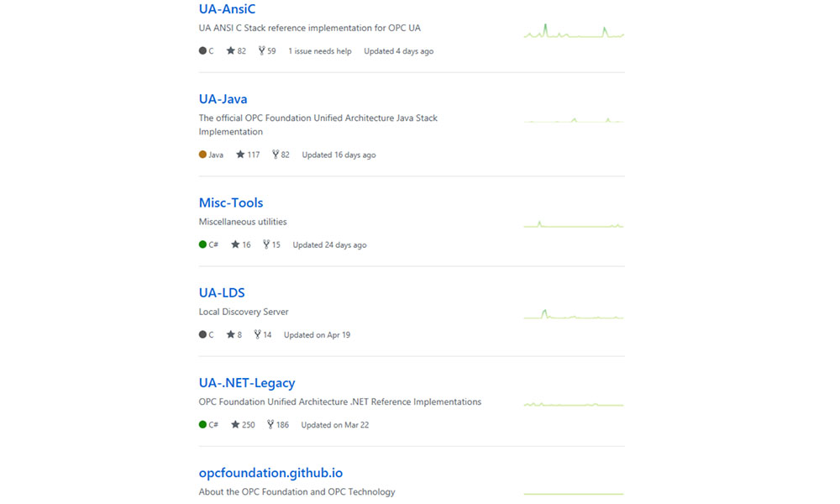Click 'Updated 16 days ago' text

(339, 155)
